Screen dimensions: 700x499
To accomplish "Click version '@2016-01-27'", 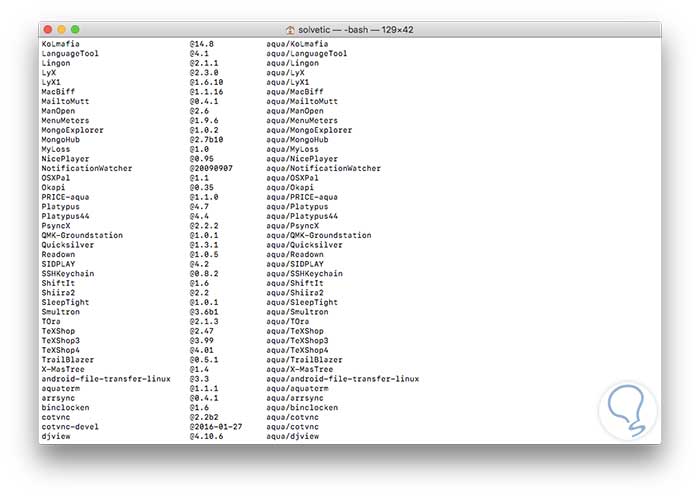I will [x=216, y=427].
